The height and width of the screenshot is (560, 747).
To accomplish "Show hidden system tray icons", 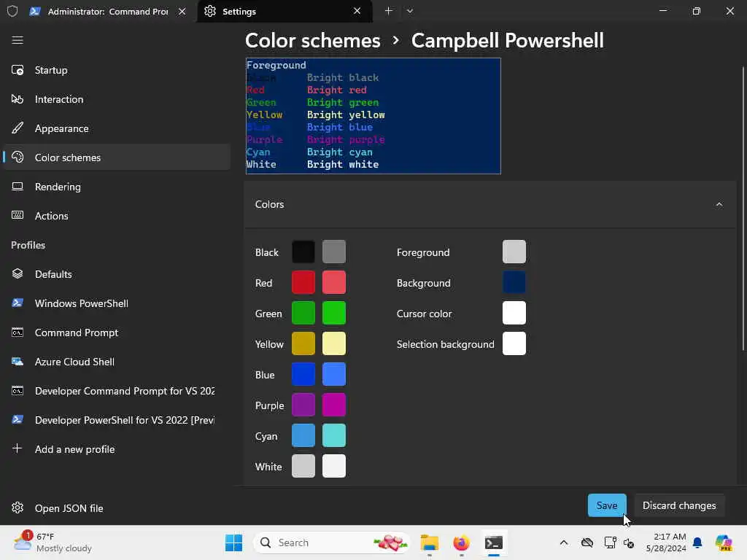I will click(564, 542).
